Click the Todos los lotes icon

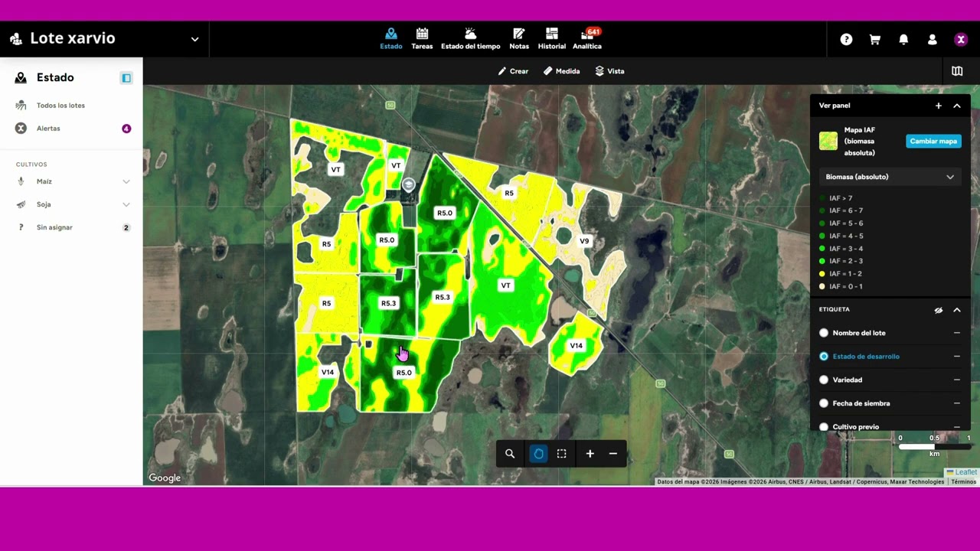click(x=21, y=106)
